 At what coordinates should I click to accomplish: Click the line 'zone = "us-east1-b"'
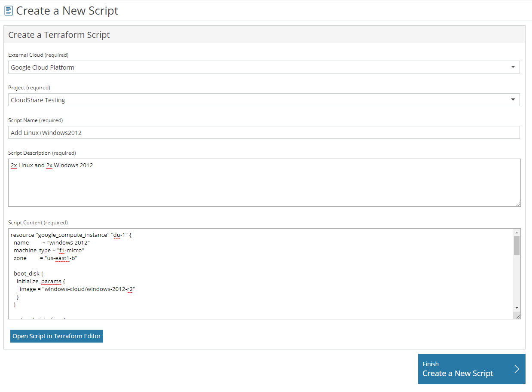coord(46,258)
